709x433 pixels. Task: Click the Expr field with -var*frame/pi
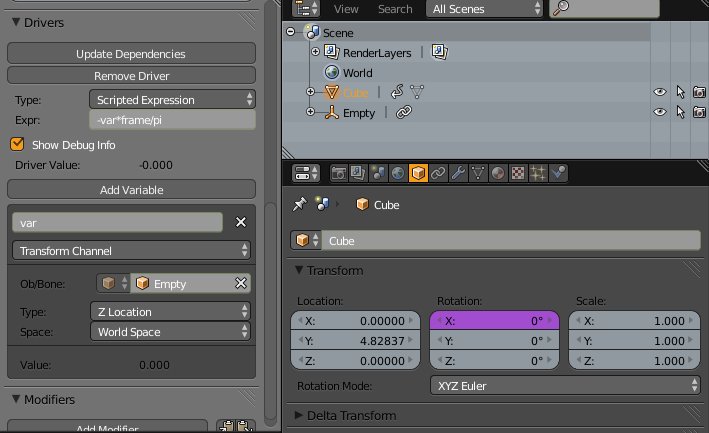click(172, 120)
